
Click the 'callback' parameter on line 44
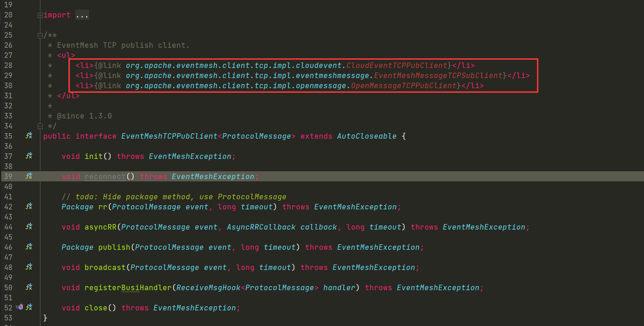tap(319, 227)
